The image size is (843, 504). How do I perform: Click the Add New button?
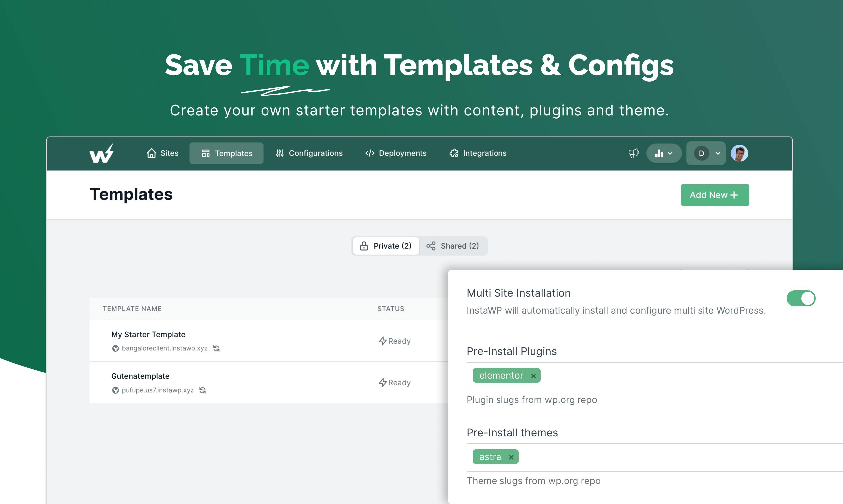[x=715, y=195]
